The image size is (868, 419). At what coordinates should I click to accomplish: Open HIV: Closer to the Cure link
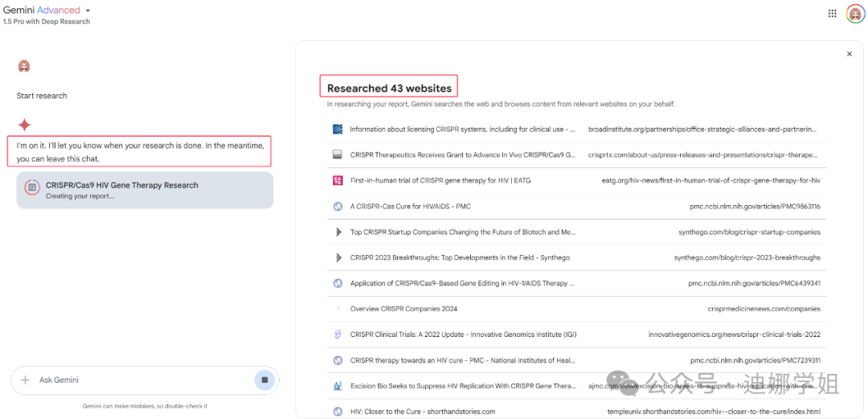422,412
